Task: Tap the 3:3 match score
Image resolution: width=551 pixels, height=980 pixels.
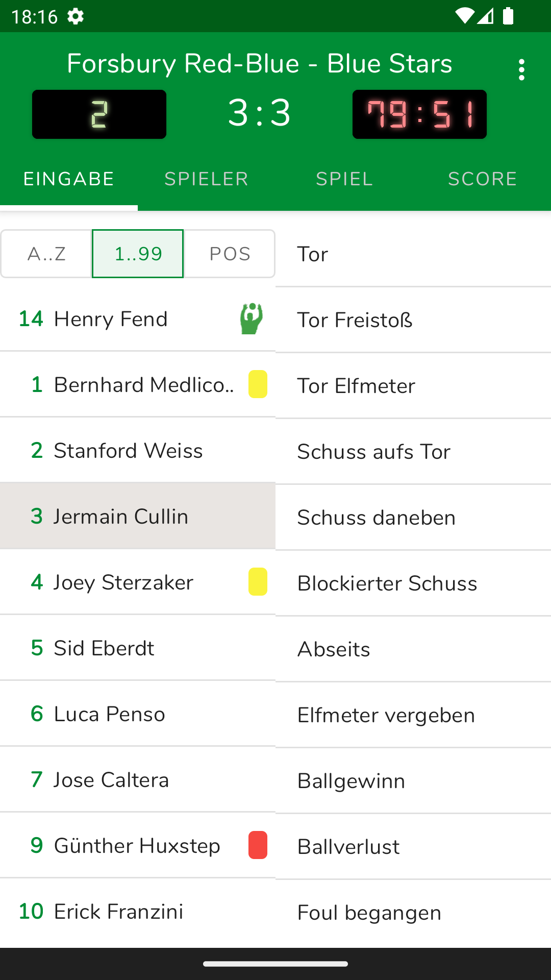Action: tap(259, 113)
